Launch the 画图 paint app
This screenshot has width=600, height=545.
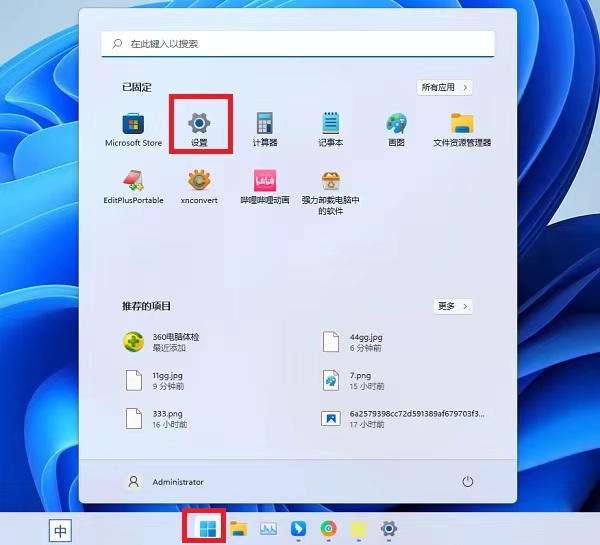(x=396, y=125)
